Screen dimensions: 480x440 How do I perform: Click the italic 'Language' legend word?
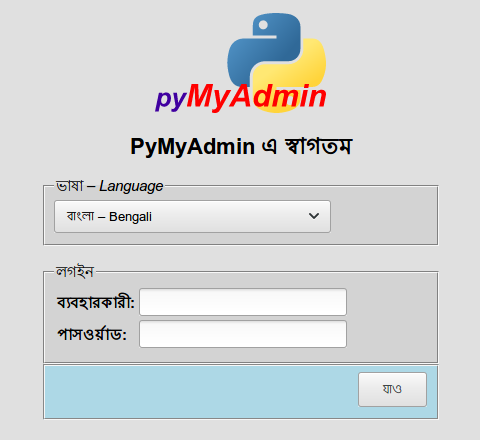(131, 187)
